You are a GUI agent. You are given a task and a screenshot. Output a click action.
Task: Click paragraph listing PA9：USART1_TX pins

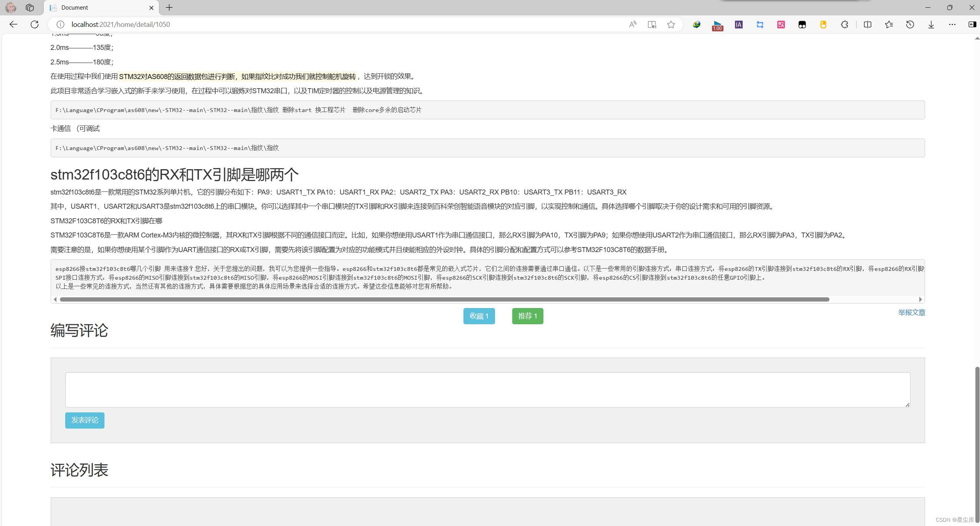pyautogui.click(x=338, y=192)
